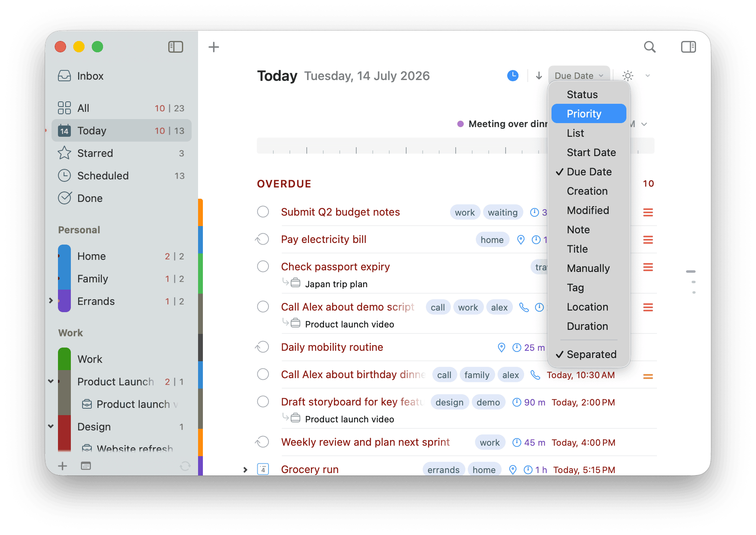Click the duration clock on Draft storyboard task

(x=516, y=402)
